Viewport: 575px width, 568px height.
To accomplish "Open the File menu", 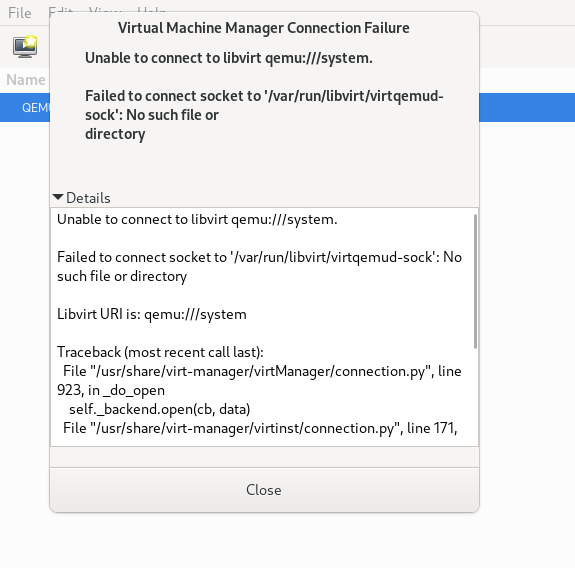I will pos(19,13).
